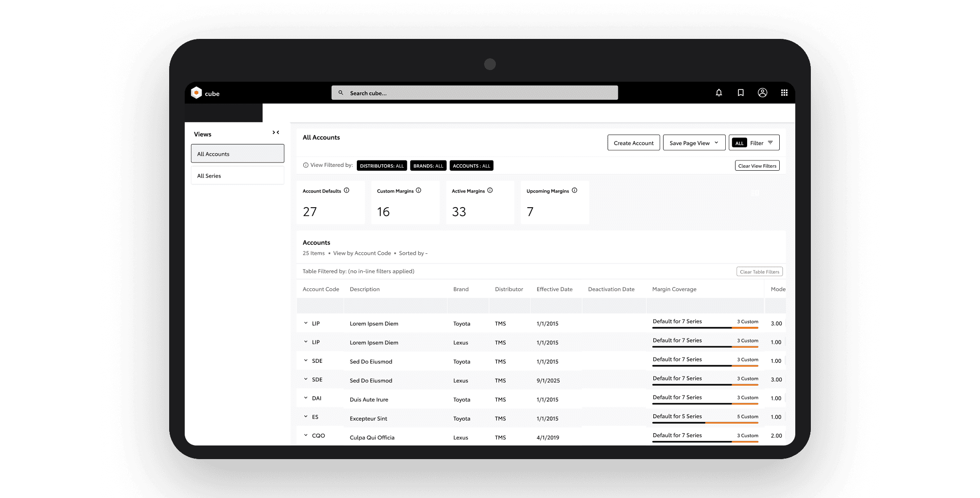Click DISTRIBUTORS: ALL filter chip
980x498 pixels.
(x=382, y=166)
